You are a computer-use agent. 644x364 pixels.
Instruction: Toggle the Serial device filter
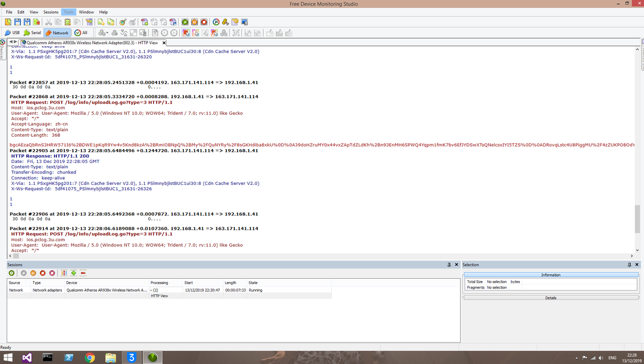(x=32, y=33)
